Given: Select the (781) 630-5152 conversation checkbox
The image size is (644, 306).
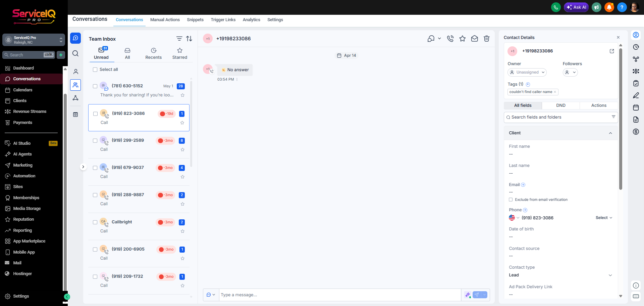Looking at the screenshot, I should 95,86.
